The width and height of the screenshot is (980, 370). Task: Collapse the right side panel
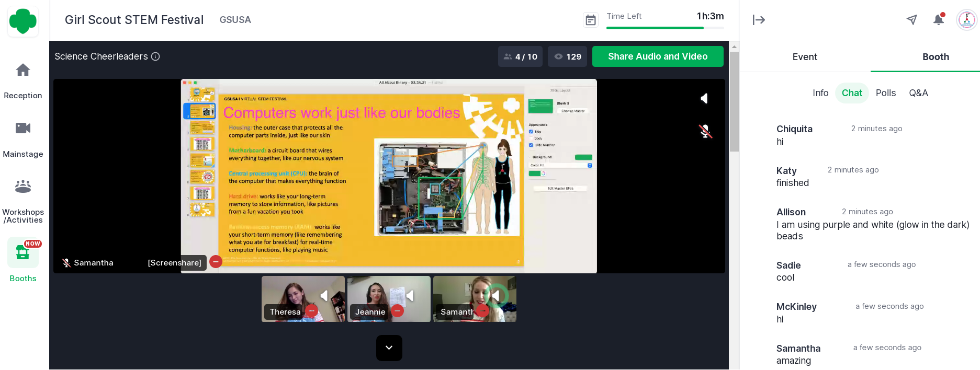pyautogui.click(x=759, y=20)
